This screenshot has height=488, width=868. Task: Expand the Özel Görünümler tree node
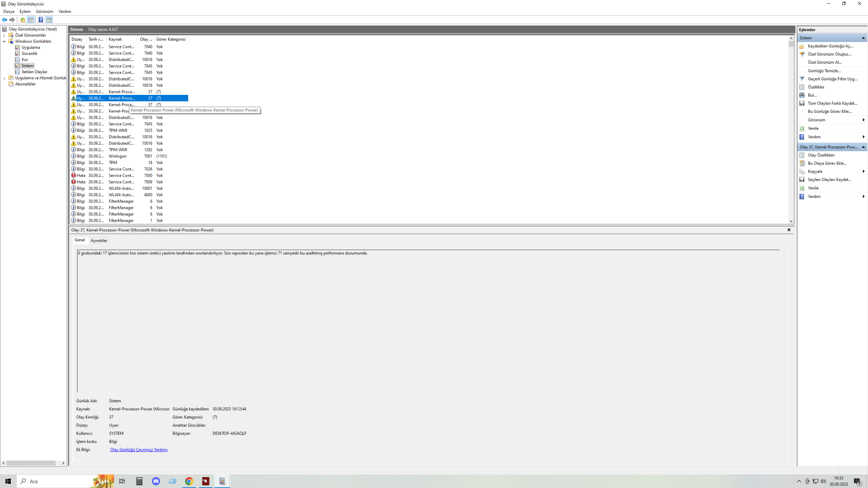point(5,35)
